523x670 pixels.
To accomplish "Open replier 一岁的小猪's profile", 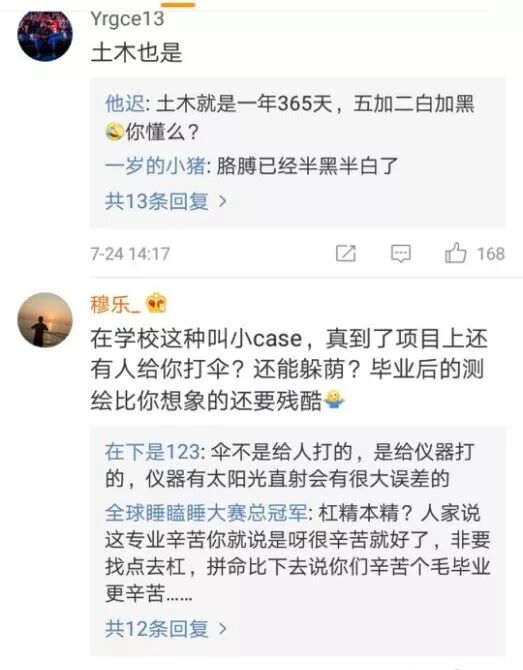I will 155,166.
